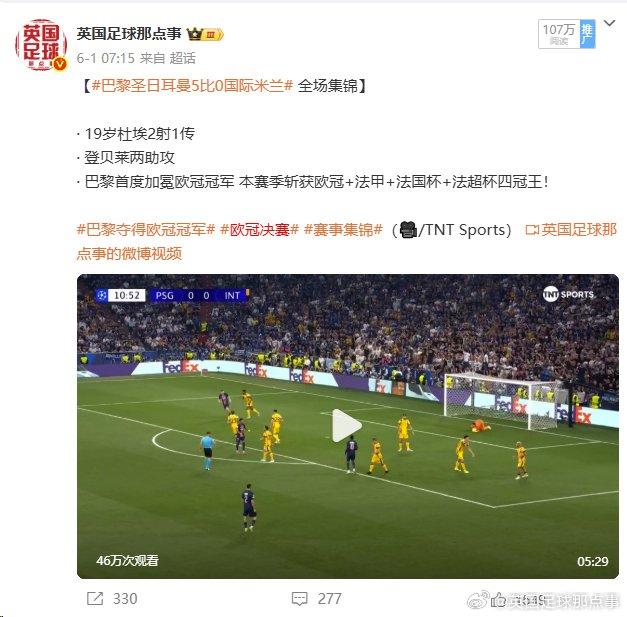Viewport: 627px width, 617px height.
Task: Click the blue 推广 promote tag
Action: point(587,34)
